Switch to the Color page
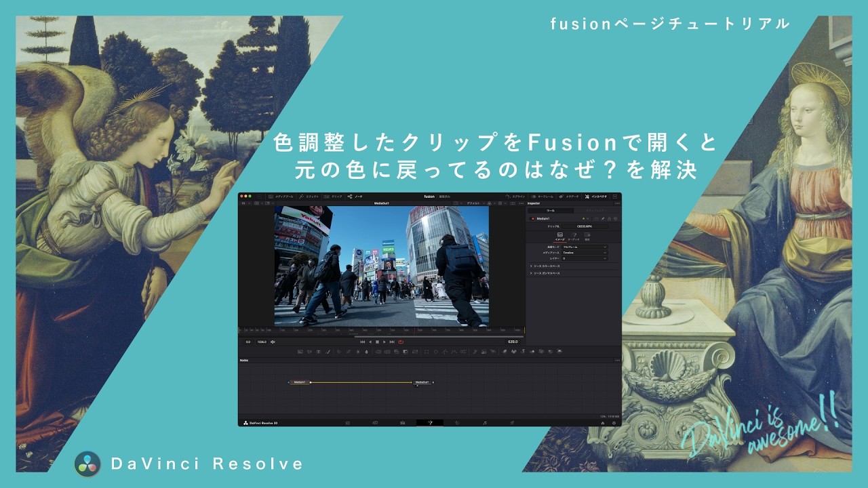The image size is (868, 488). 457,422
